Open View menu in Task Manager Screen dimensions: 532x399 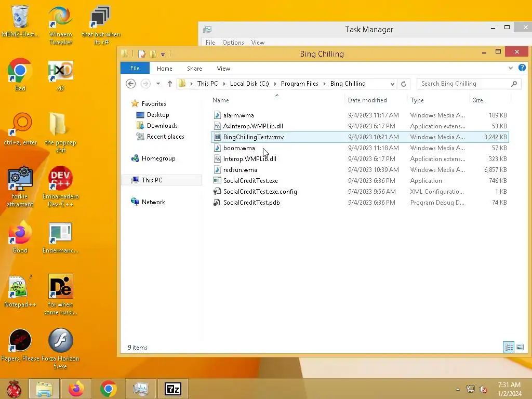pyautogui.click(x=258, y=43)
